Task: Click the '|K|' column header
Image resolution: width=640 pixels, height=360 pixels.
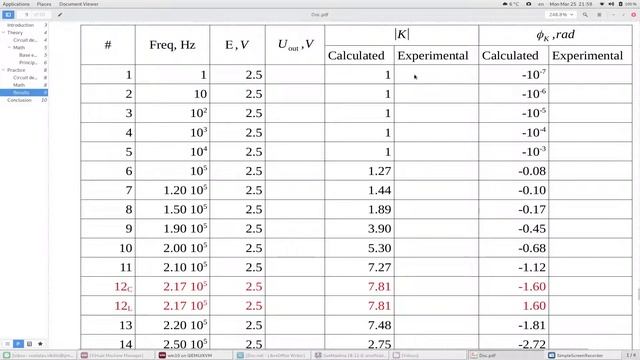Action: click(402, 34)
